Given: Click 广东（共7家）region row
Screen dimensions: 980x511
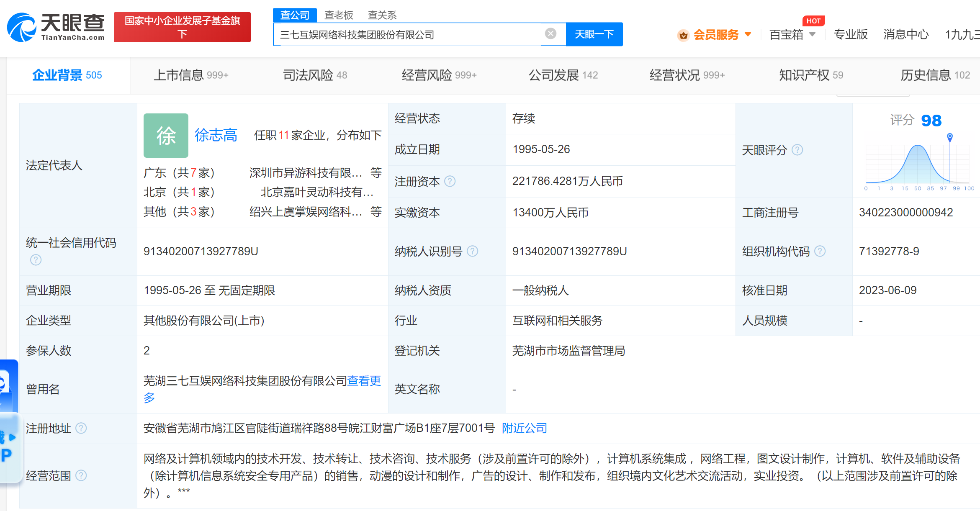Looking at the screenshot, I should [262, 172].
